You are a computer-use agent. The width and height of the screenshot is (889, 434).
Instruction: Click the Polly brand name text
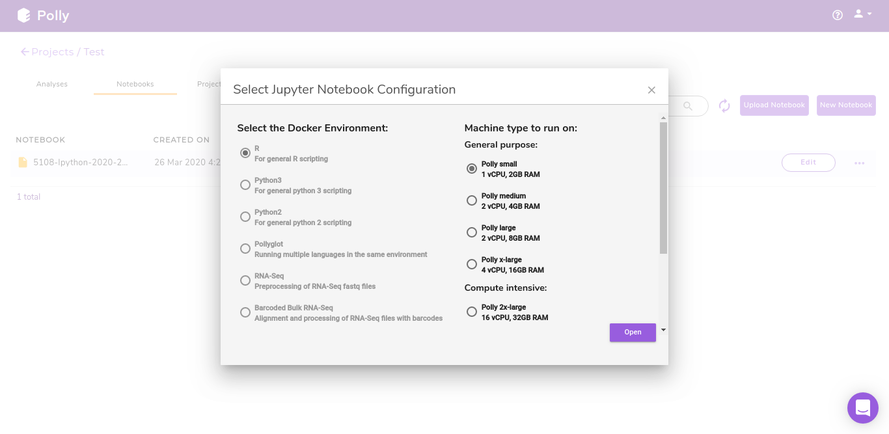tap(53, 16)
